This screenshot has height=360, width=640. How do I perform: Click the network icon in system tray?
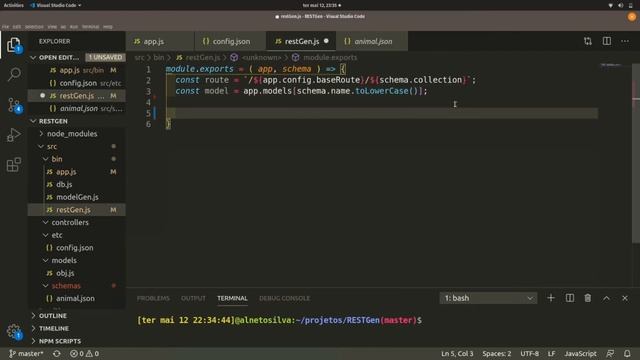coord(611,5)
